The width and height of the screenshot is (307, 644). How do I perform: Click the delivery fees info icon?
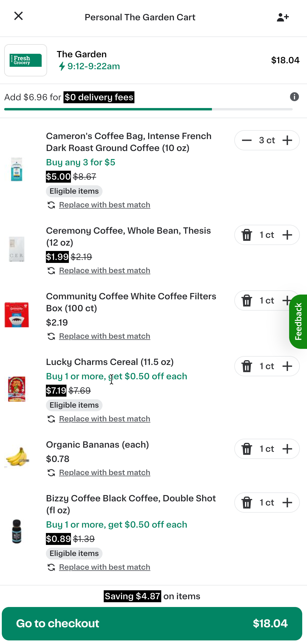294,97
